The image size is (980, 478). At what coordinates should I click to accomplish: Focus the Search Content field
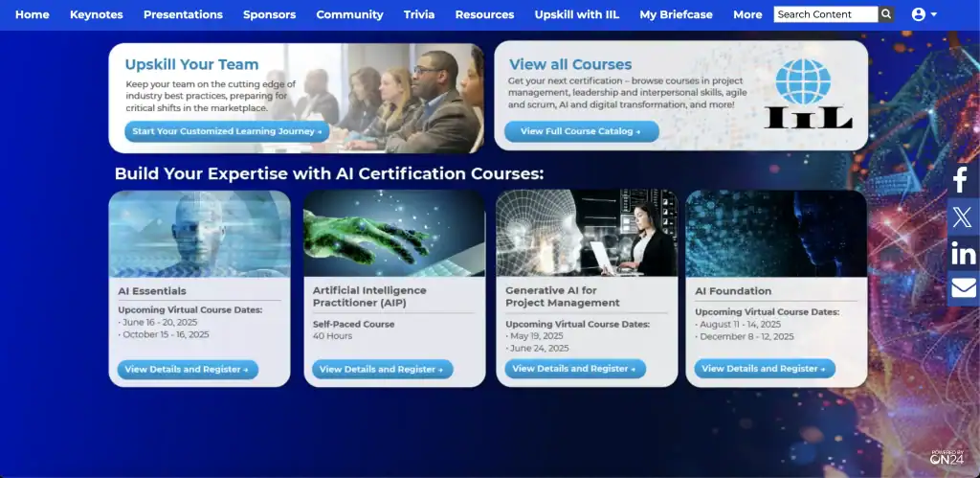click(x=826, y=14)
